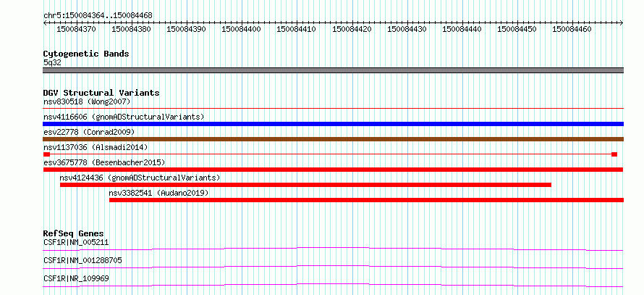Open variant label esv3675778 (Besenbacher2015)
Image resolution: width=644 pixels, height=295 pixels.
tap(104, 162)
